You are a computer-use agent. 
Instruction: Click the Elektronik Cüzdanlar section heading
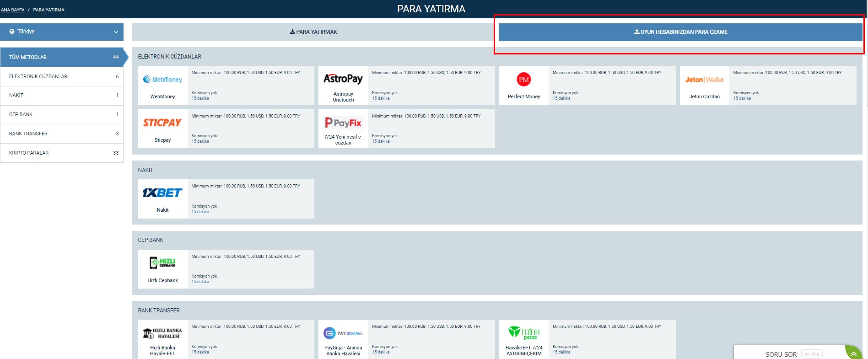[169, 57]
